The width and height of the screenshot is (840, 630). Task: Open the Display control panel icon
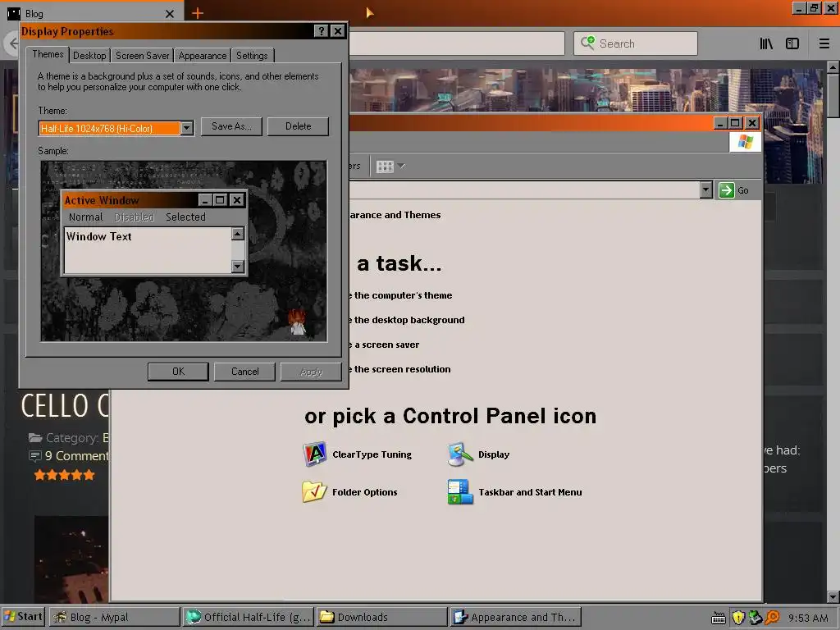[459, 454]
